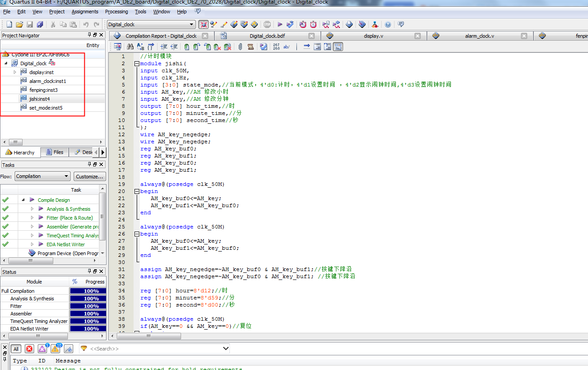Open the Settings icon on the toolbar

(204, 24)
